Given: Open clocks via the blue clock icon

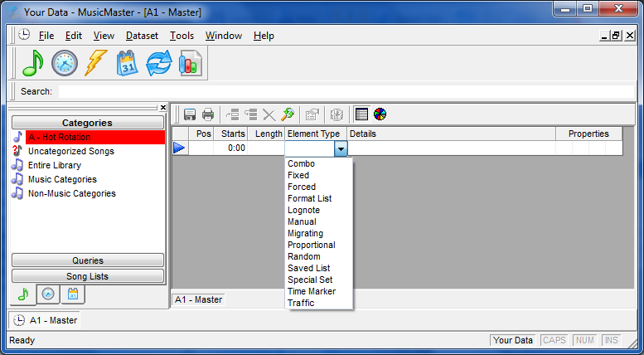Looking at the screenshot, I should coord(65,63).
